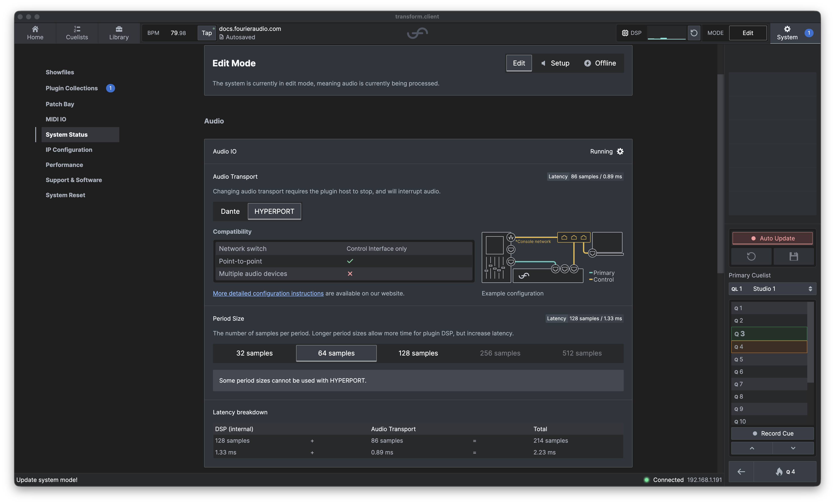Click the BPM value field
835x504 pixels.
pyautogui.click(x=178, y=33)
